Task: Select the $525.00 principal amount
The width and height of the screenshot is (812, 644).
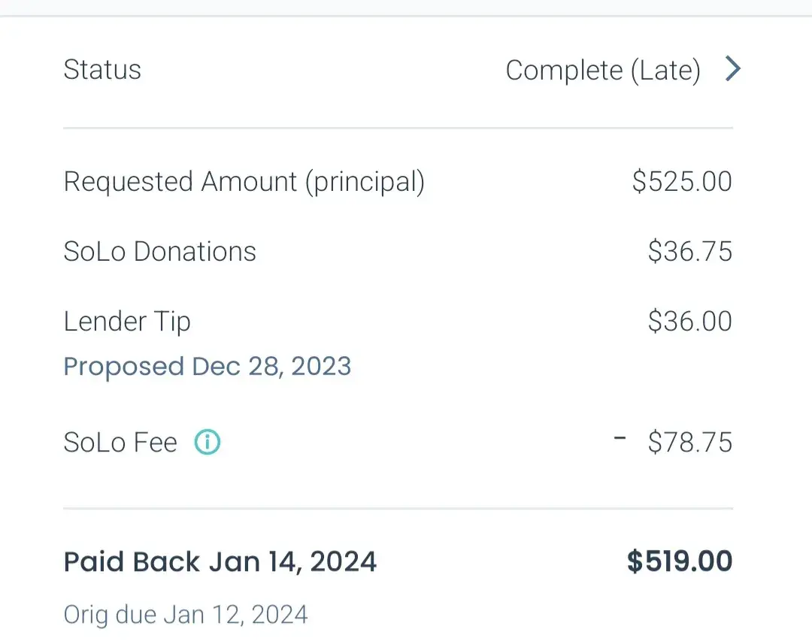Action: [682, 182]
